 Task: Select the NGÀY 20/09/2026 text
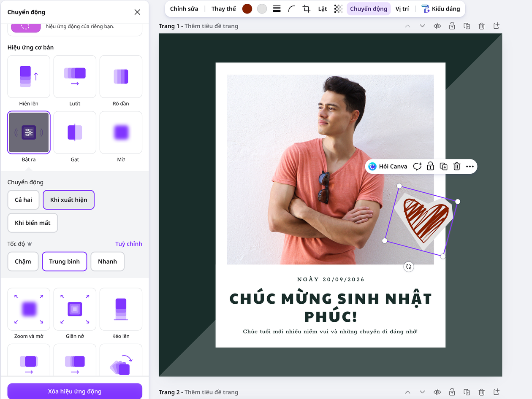click(x=331, y=279)
